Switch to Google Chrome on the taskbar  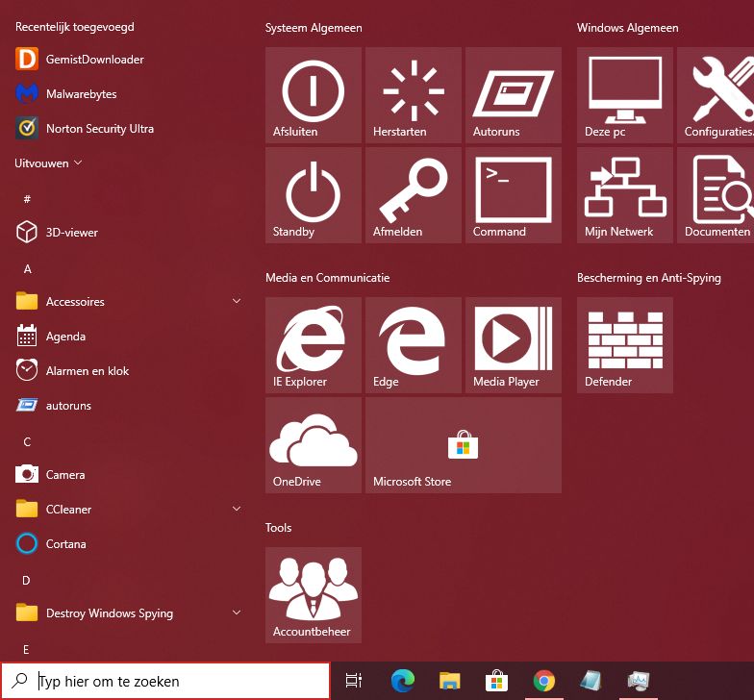point(544,681)
